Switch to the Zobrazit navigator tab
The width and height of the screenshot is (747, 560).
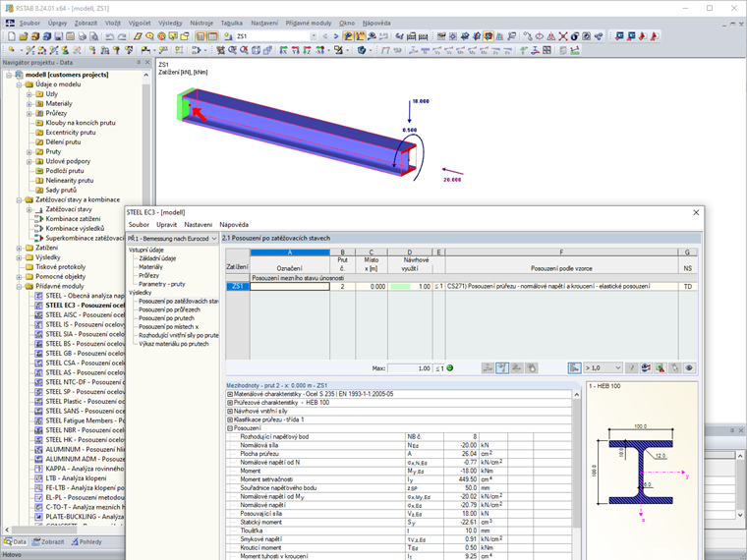(x=48, y=542)
